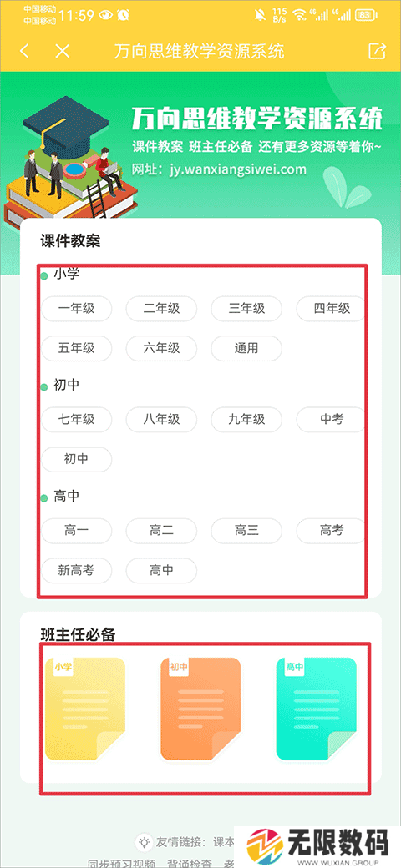This screenshot has height=868, width=401.
Task: Open the 新高考 category chip
Action: coord(76,571)
